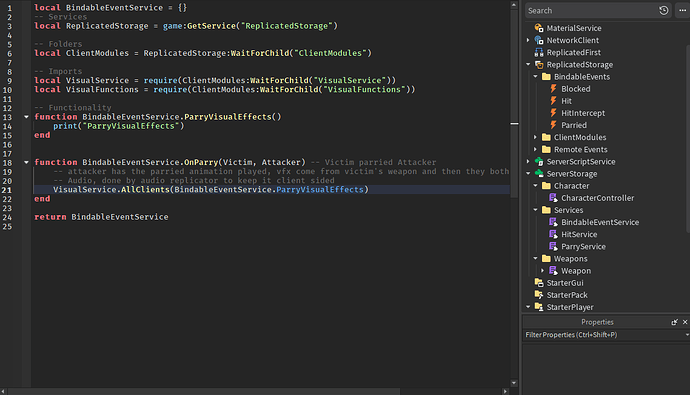Click the horizontal scroll left arrow
Viewport: 690px width, 395px height.
coord(4,391)
